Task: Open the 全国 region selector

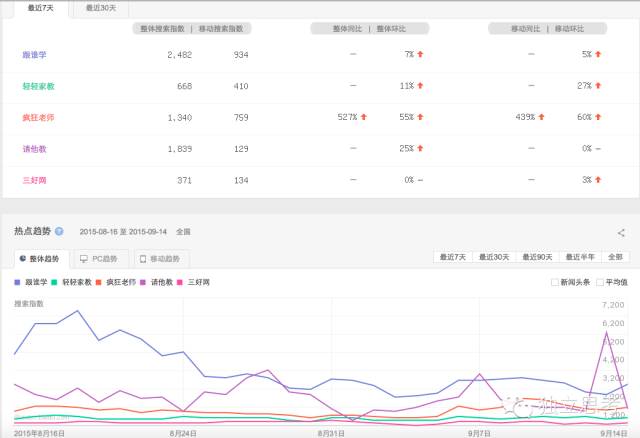Action: pos(183,231)
